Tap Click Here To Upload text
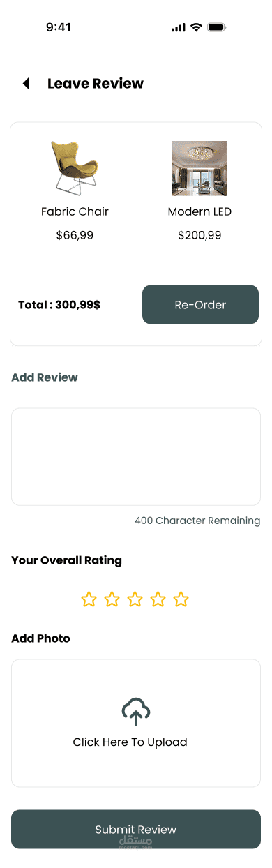Image resolution: width=272 pixels, height=868 pixels. (x=130, y=742)
